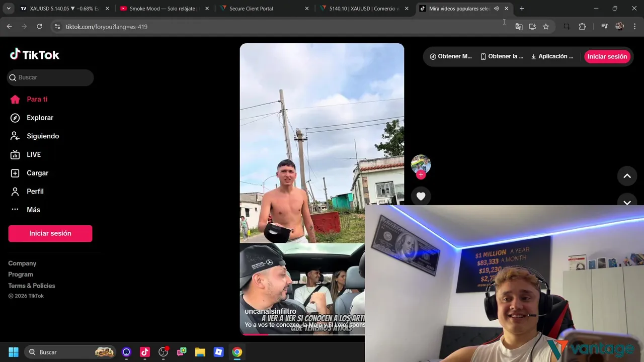Close the Secure Client Portal tab
Image resolution: width=644 pixels, height=362 pixels.
tap(307, 9)
